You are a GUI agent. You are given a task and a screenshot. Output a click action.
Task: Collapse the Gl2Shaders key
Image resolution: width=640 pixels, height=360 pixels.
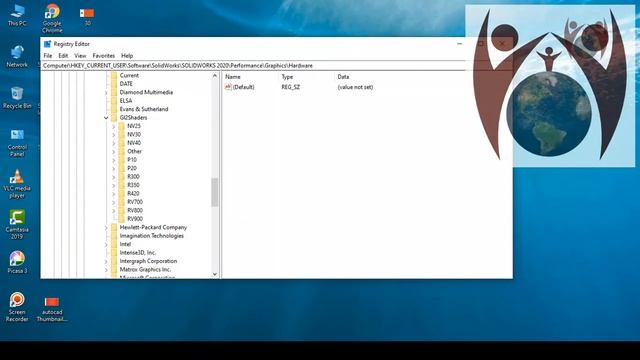[106, 118]
